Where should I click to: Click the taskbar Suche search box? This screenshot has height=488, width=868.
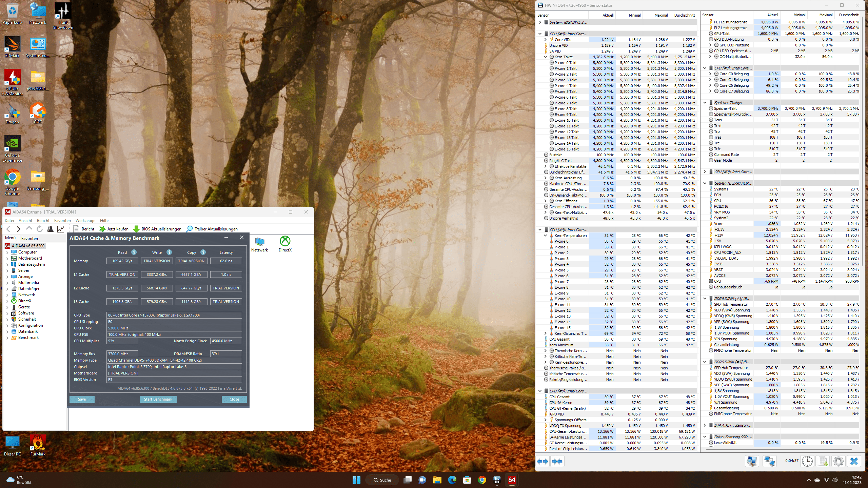coord(382,480)
